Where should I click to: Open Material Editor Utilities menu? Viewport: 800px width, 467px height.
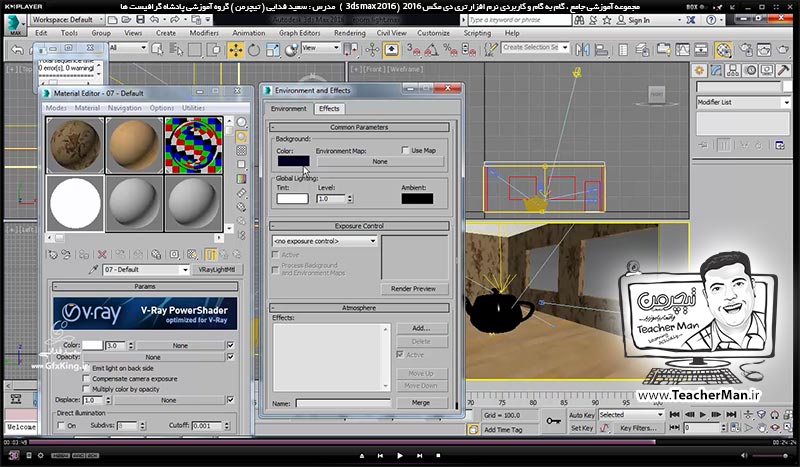193,108
